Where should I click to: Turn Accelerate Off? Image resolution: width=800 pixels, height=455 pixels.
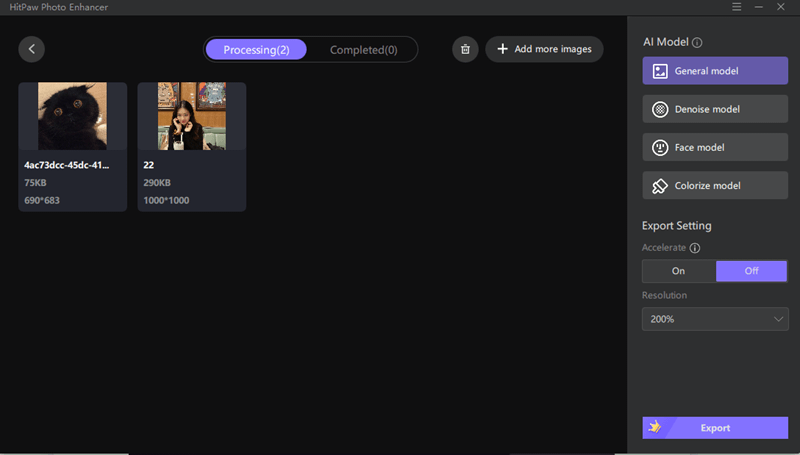click(752, 271)
